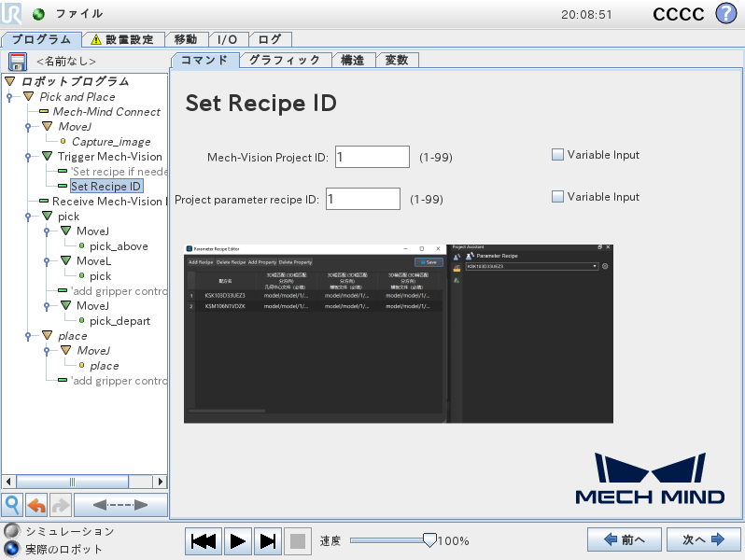The width and height of the screenshot is (745, 560).
Task: Collapse the pick folder node
Action: point(47,216)
